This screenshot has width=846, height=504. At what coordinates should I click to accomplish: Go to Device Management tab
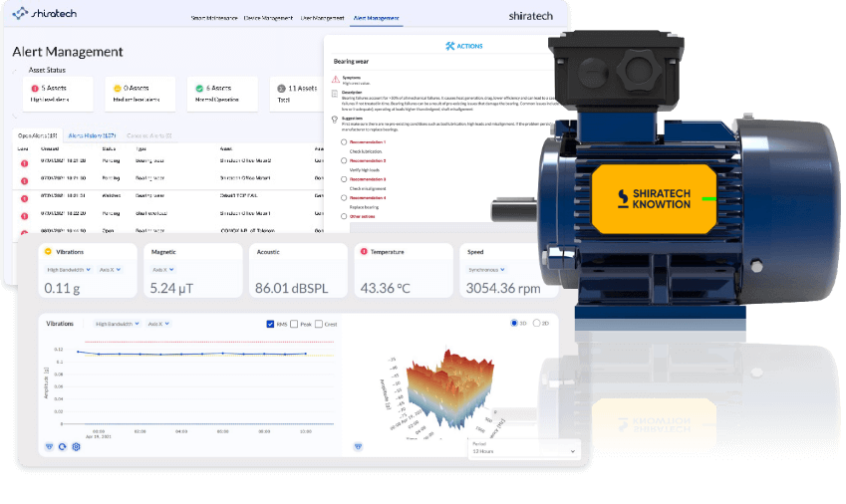(268, 18)
